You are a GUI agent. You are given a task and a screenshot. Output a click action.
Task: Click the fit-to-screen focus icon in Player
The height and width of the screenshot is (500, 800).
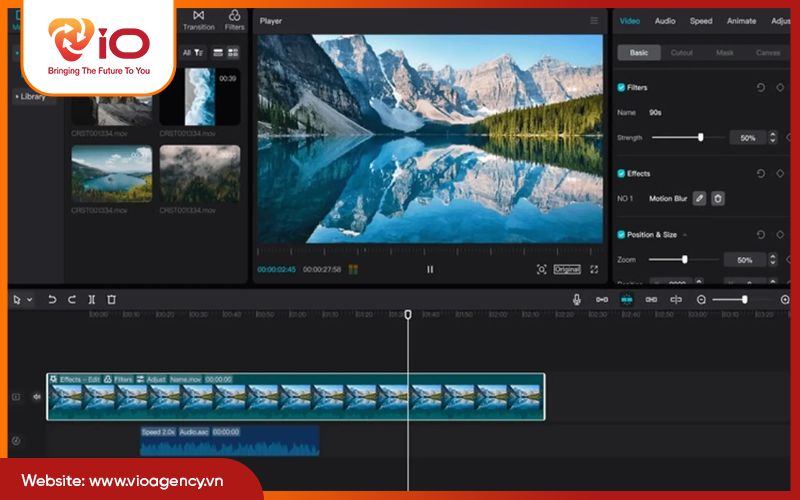pyautogui.click(x=541, y=269)
